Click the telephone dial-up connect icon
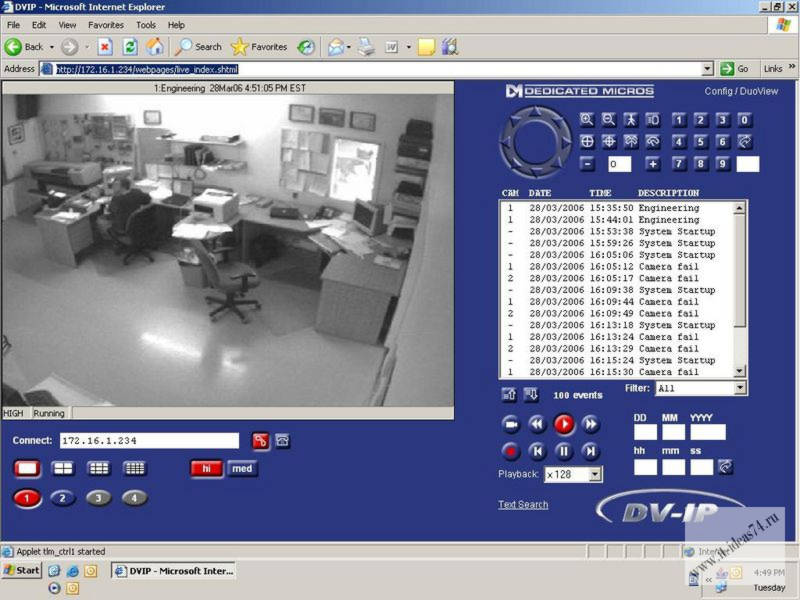Viewport: 800px width, 600px height. (283, 440)
